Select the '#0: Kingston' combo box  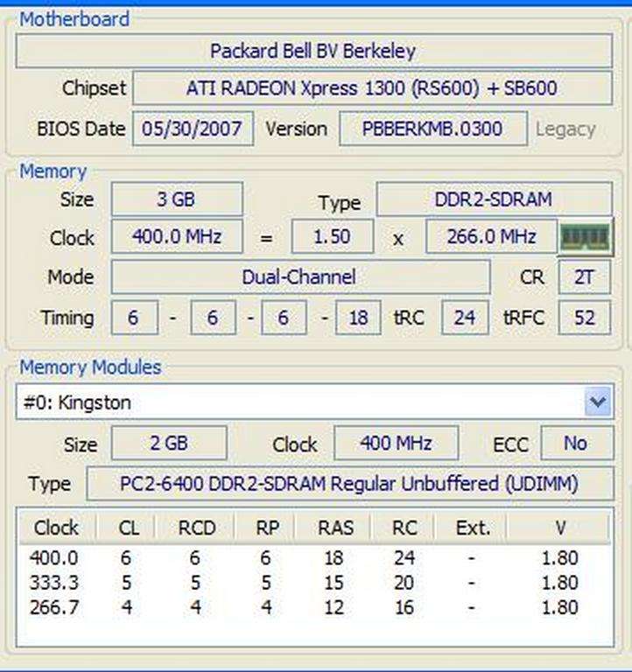[x=298, y=402]
